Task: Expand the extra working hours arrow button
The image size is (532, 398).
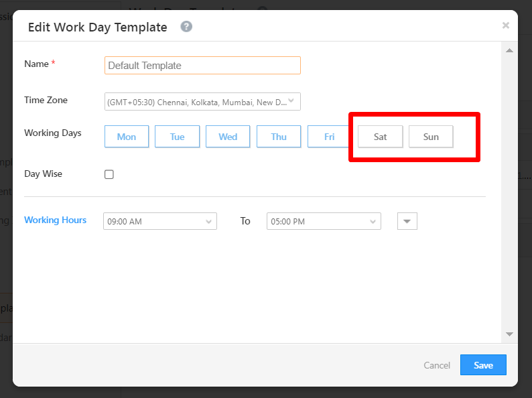Action: (407, 221)
